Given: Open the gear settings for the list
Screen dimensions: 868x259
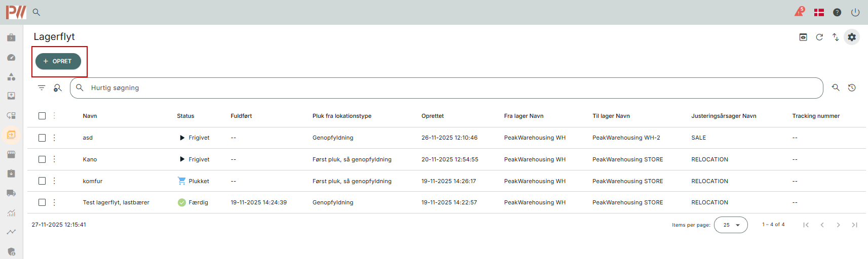Looking at the screenshot, I should [x=852, y=37].
